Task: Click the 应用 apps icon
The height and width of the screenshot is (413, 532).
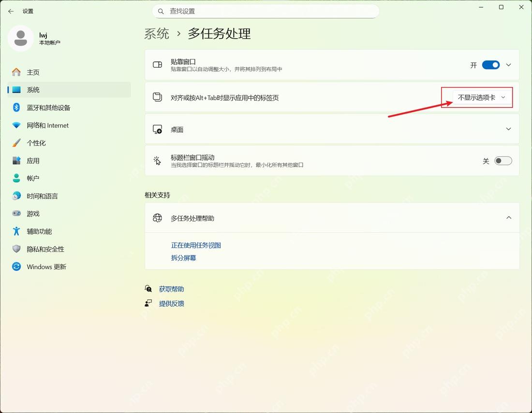Action: (x=16, y=161)
